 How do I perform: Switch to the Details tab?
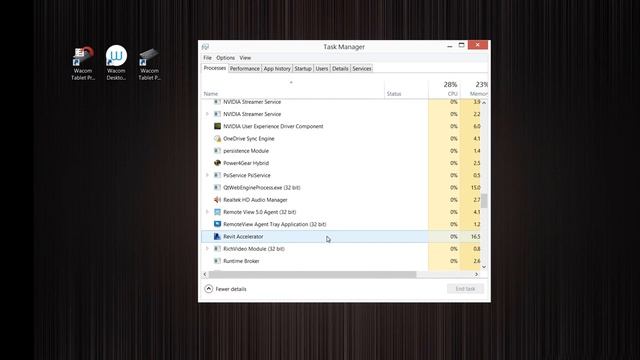(340, 69)
